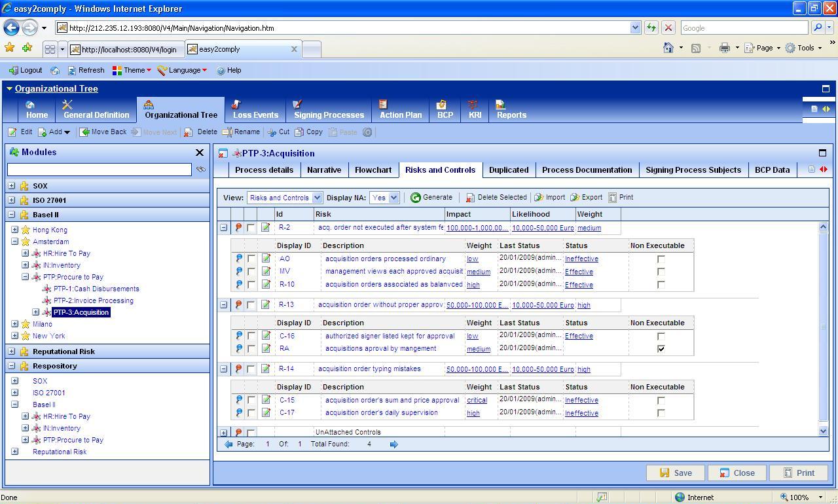Click the Ineffective status link for C-15
Viewport: 838px width, 504px height.
[x=581, y=401]
